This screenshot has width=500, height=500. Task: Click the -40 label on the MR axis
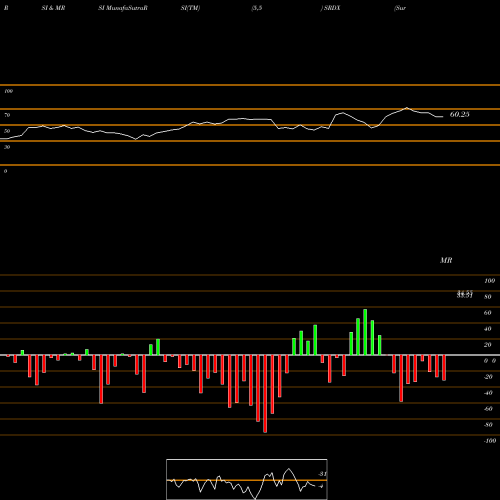pyautogui.click(x=488, y=393)
